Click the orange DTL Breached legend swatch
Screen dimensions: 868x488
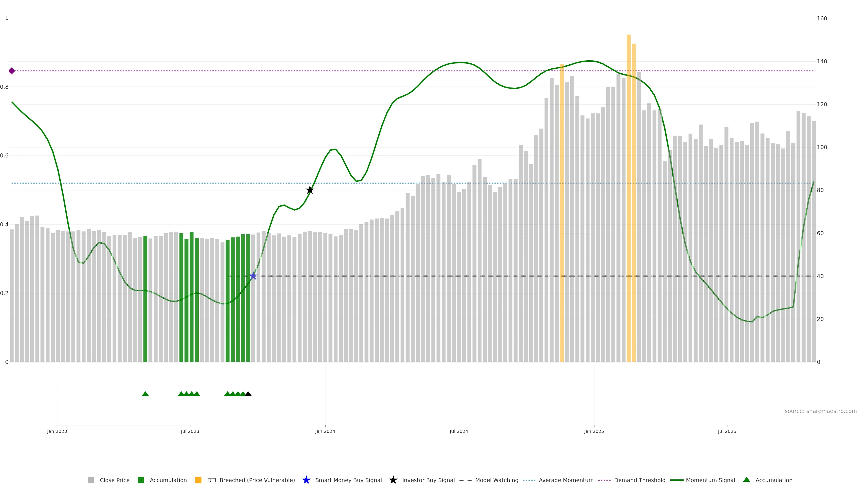click(x=198, y=480)
